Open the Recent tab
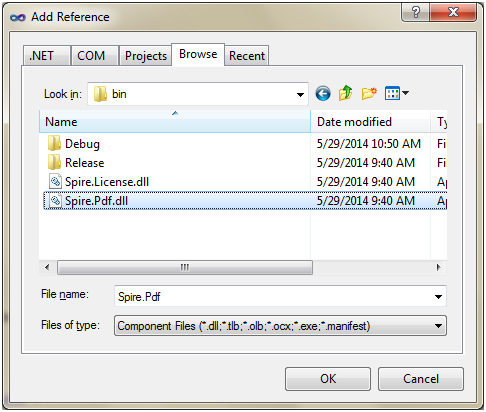Viewport: 486px width, 412px height. (x=247, y=56)
